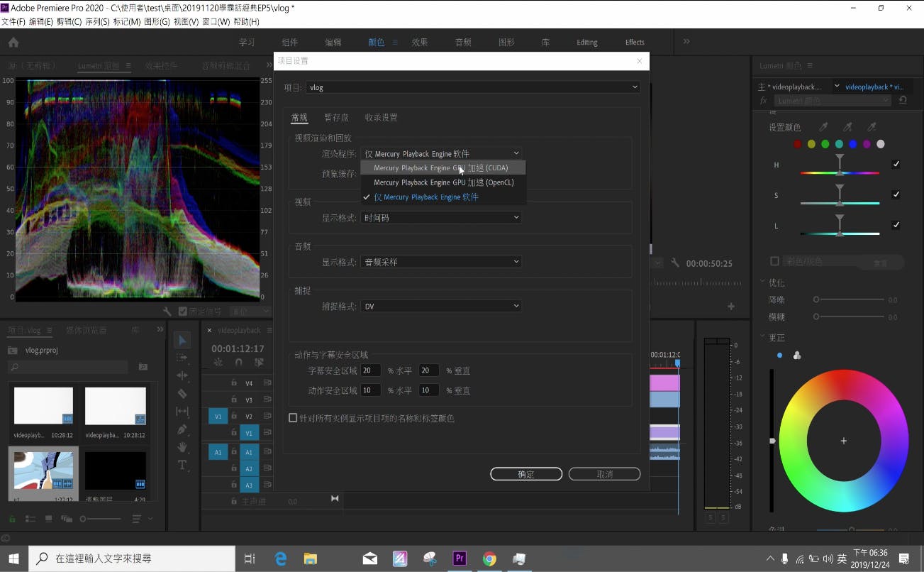
Task: Click new bin from search icon
Action: click(143, 367)
